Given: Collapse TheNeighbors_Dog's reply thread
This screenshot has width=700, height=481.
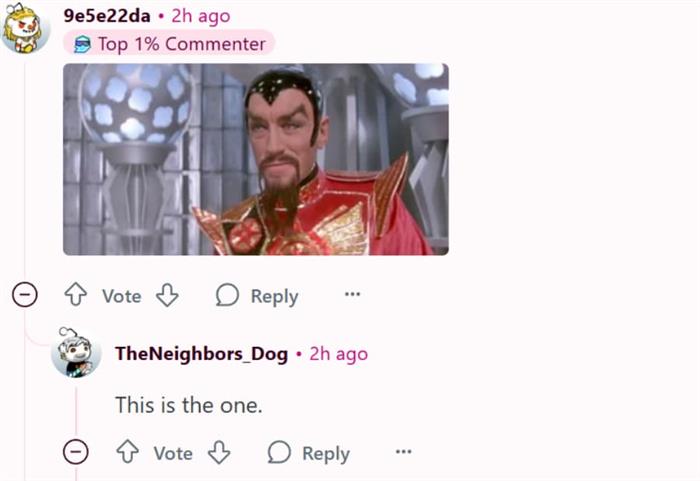Looking at the screenshot, I should [x=76, y=452].
